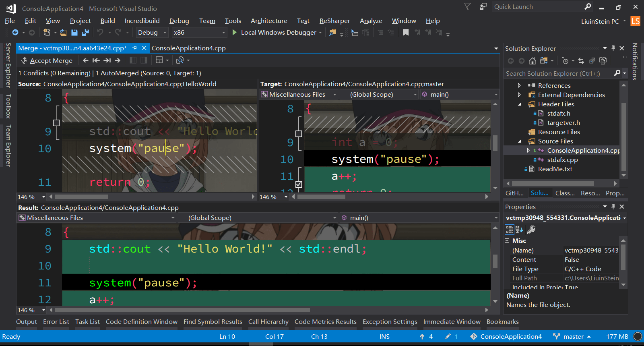Click the Undo icon in the toolbar

[x=100, y=33]
